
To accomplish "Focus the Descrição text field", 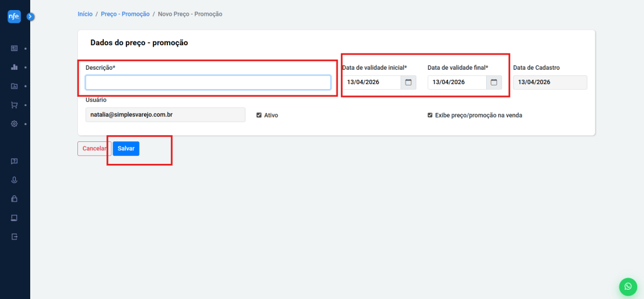I will (208, 82).
